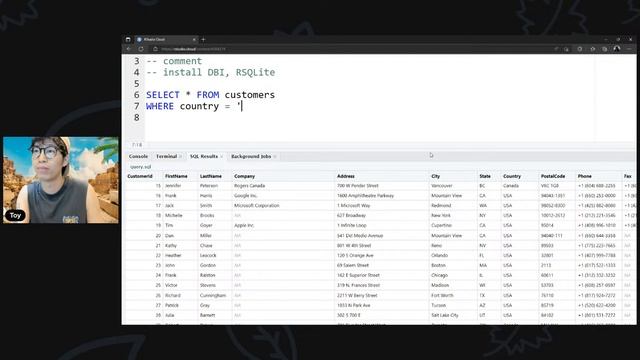Click the Address column header

(346, 176)
